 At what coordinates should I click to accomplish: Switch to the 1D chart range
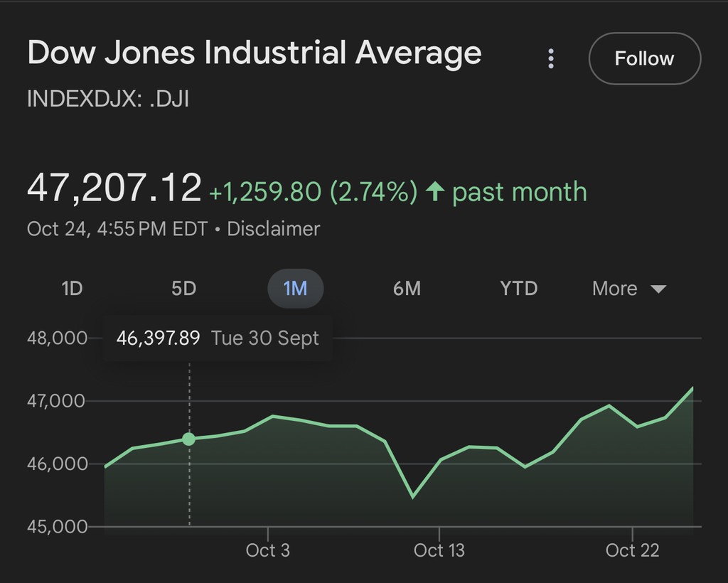point(72,289)
